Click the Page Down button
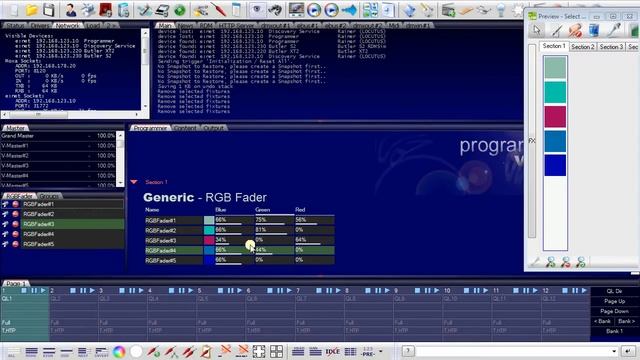The image size is (640, 360). pos(615,311)
